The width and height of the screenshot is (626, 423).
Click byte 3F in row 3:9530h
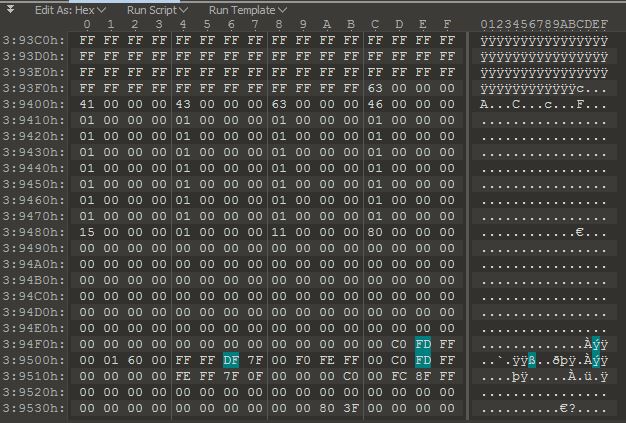click(351, 408)
